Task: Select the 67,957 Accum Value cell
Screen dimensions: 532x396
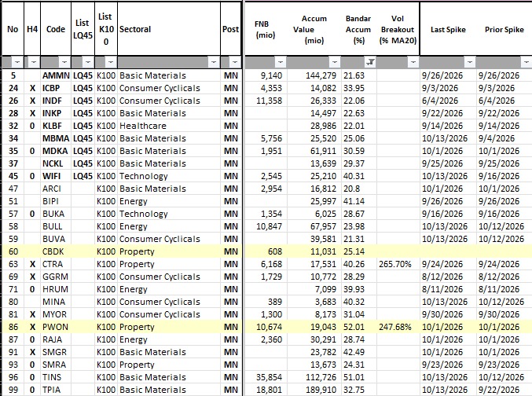Action: tap(314, 226)
